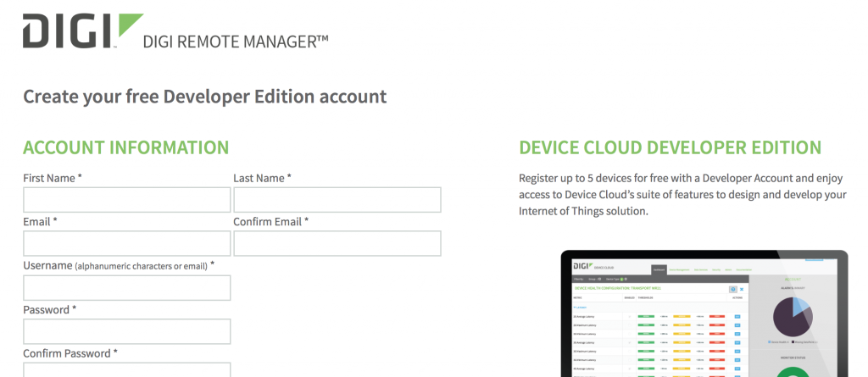Click into the Email field
The width and height of the screenshot is (868, 377).
click(127, 244)
